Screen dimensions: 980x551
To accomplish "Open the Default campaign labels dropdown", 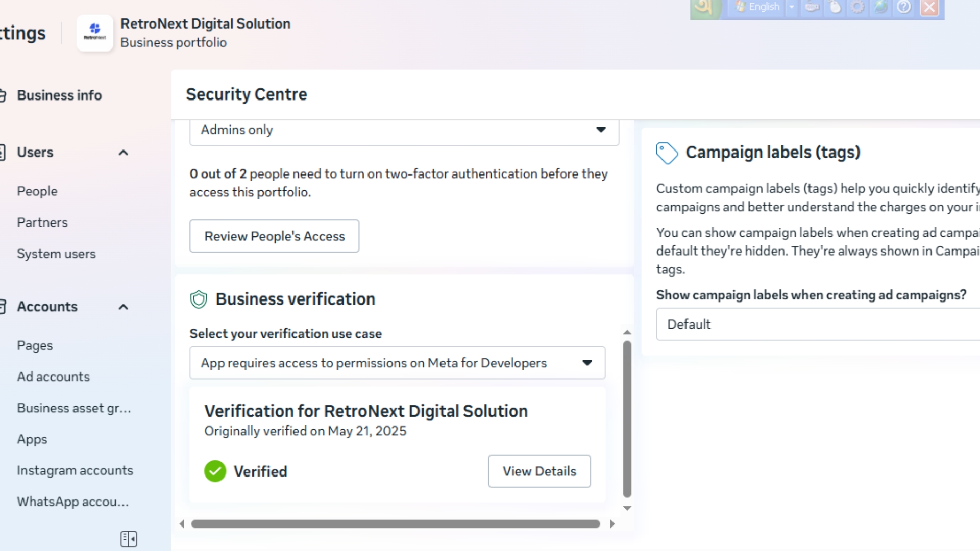I will (817, 324).
